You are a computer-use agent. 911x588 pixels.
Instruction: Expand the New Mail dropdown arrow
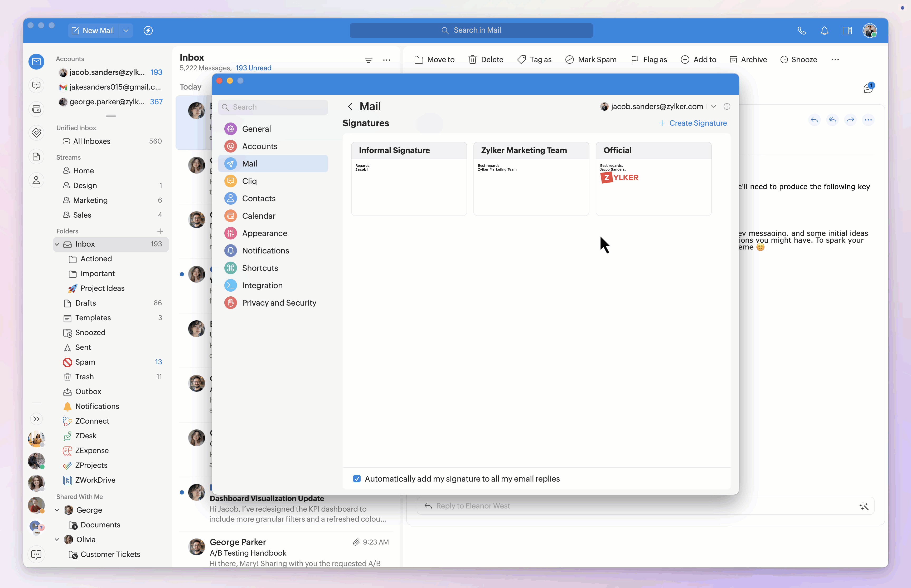126,31
